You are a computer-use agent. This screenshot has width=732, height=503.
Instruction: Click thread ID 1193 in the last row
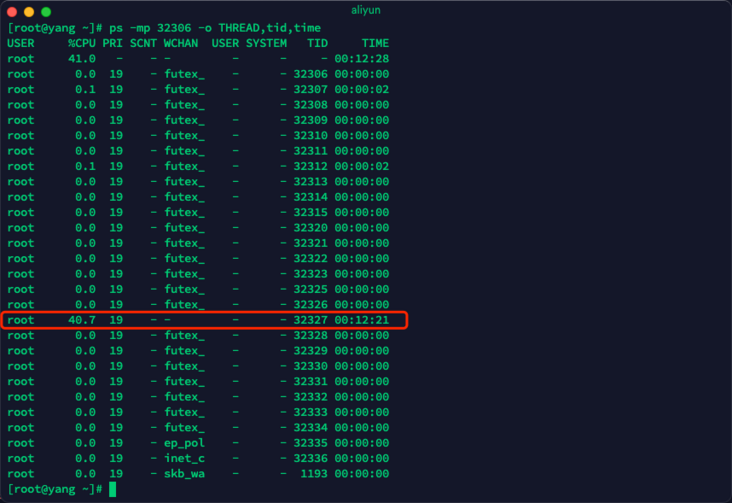coord(314,473)
